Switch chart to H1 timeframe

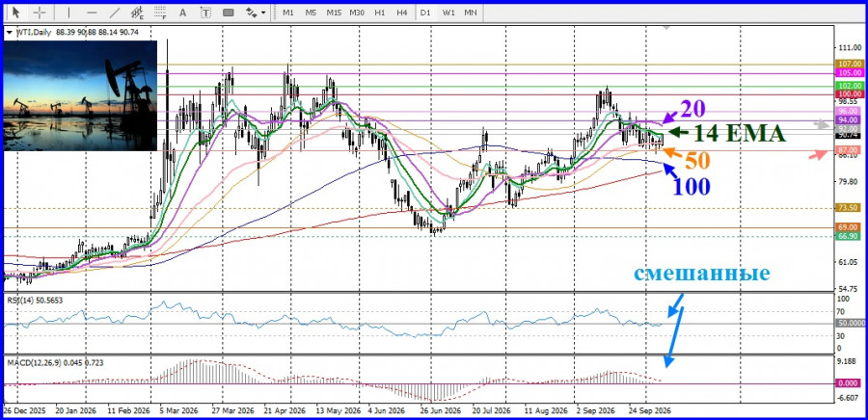[379, 13]
